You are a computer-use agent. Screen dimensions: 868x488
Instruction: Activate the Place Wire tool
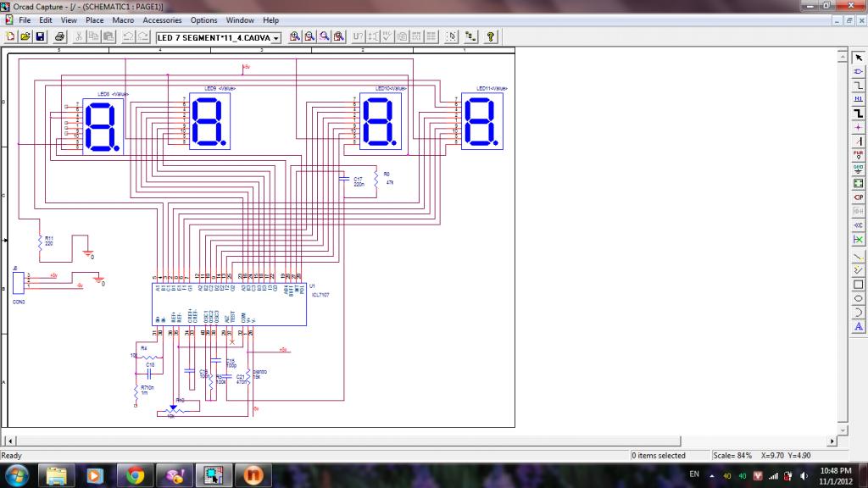point(858,85)
